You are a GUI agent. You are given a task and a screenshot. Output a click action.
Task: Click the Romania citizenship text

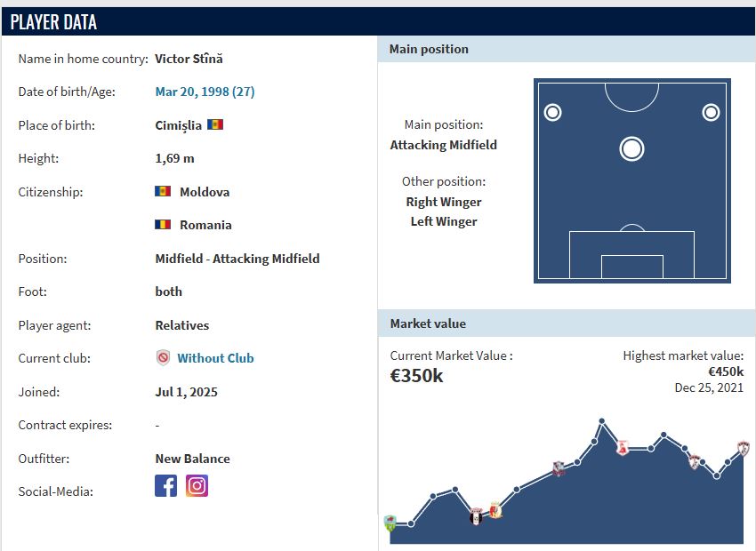point(205,225)
